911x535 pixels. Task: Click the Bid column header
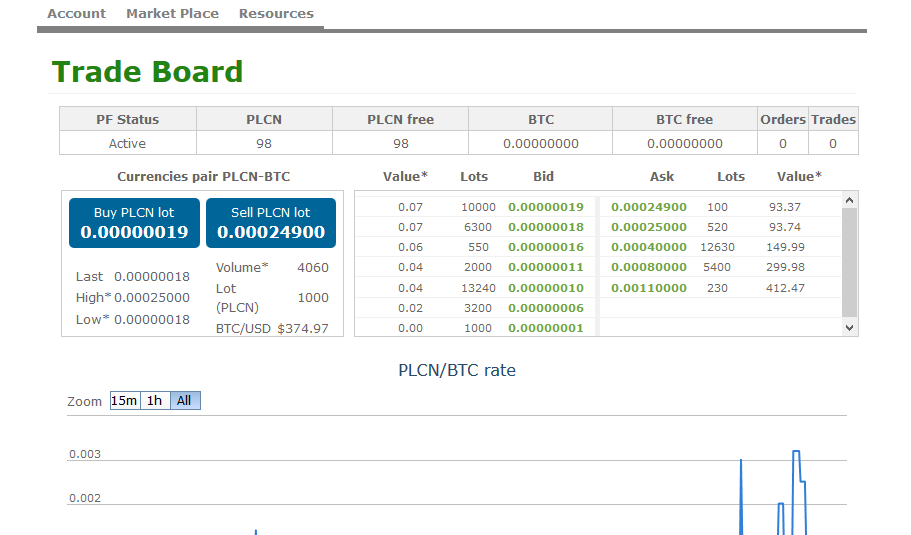pyautogui.click(x=543, y=177)
